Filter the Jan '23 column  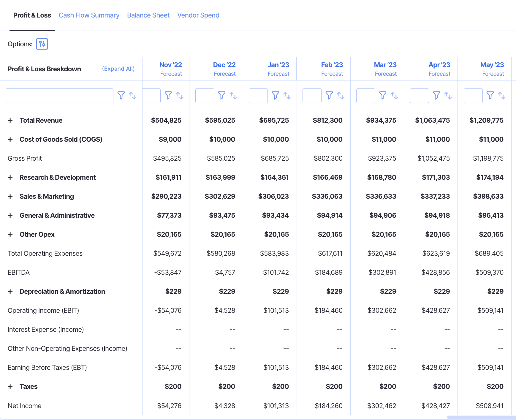(x=275, y=95)
